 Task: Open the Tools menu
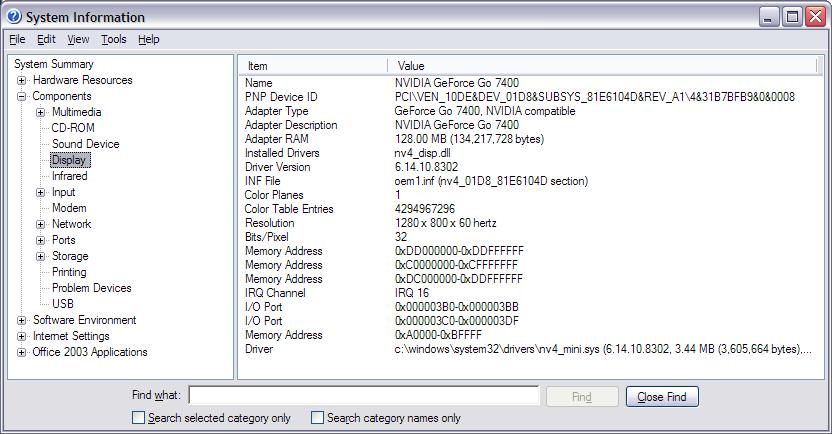coord(114,39)
